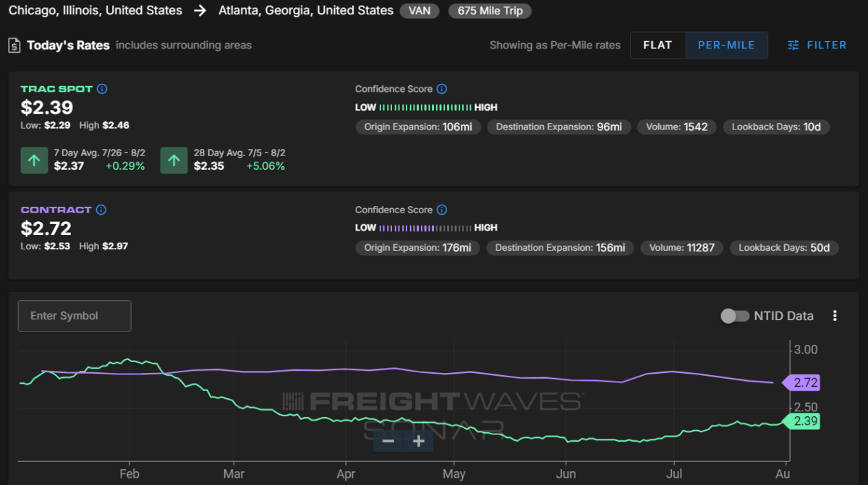Click the Mar label on chart axis
Screen dimensions: 868x485
[234, 474]
